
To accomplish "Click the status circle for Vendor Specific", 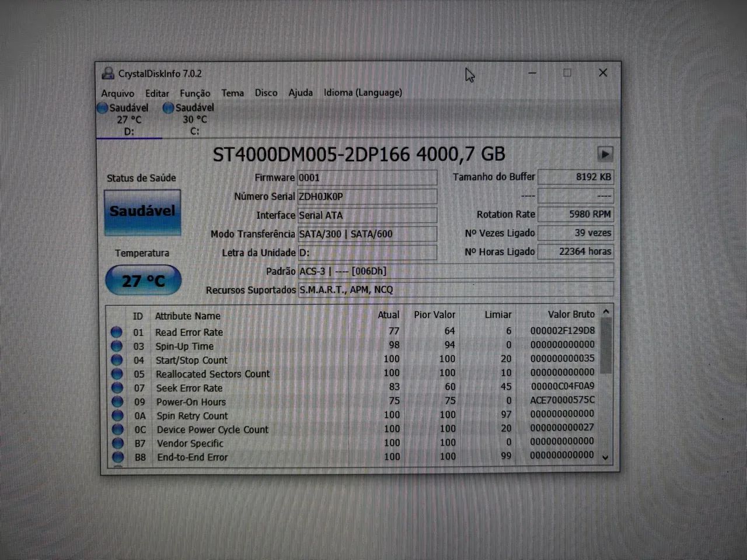I will [118, 443].
